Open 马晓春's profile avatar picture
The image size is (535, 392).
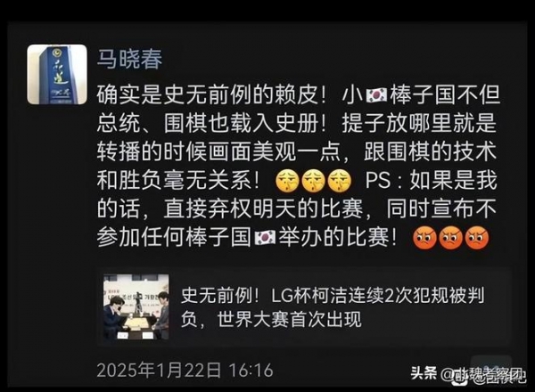point(57,74)
